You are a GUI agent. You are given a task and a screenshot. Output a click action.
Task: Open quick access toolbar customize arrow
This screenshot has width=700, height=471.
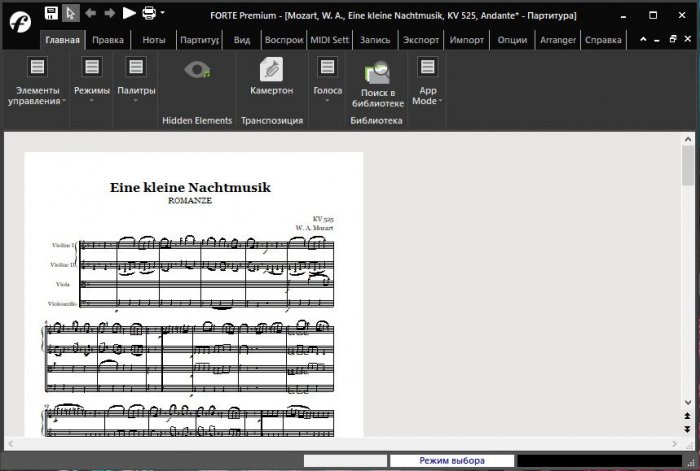(162, 13)
